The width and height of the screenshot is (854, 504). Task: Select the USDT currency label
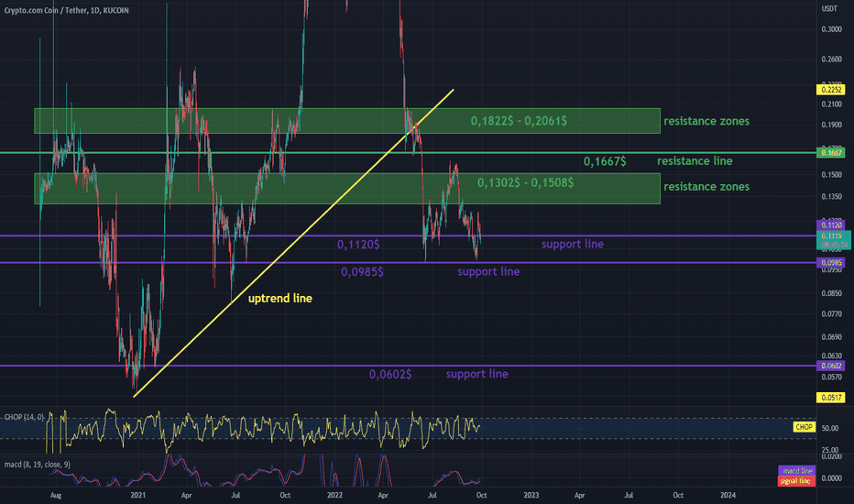pyautogui.click(x=829, y=9)
